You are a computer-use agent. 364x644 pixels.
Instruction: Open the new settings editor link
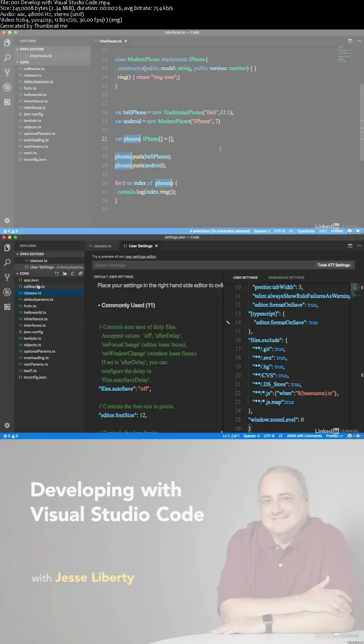[x=140, y=257]
